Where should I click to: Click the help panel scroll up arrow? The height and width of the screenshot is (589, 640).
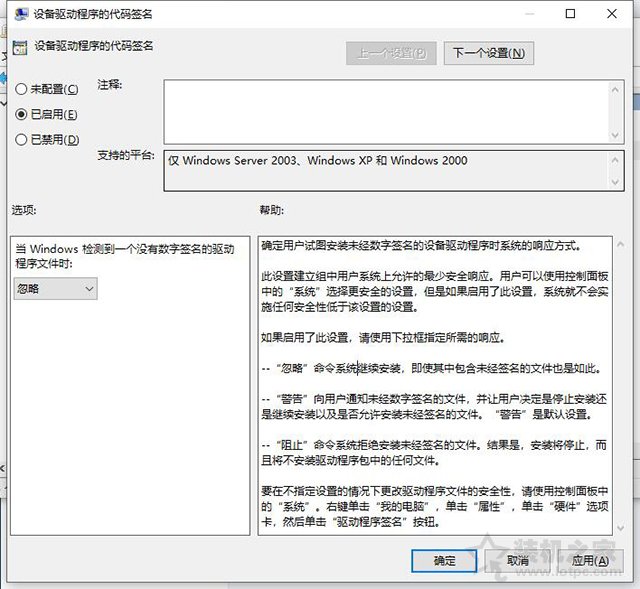[x=620, y=244]
